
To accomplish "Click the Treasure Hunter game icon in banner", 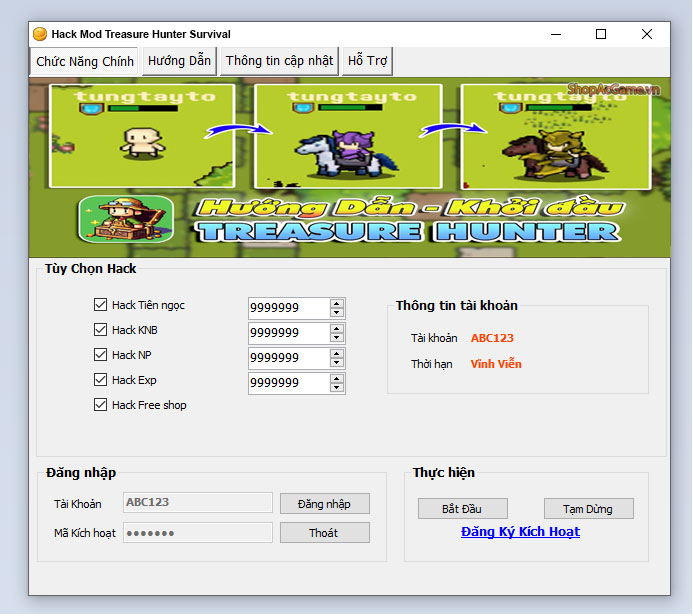I will [126, 219].
